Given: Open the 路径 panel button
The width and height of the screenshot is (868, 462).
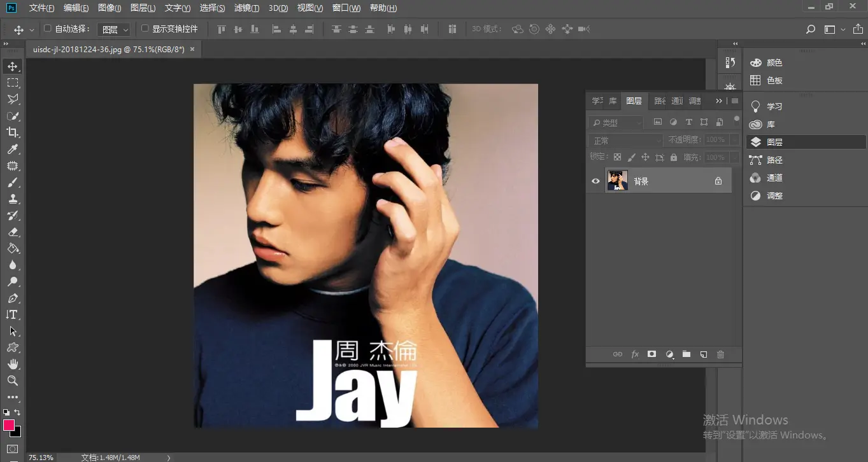Looking at the screenshot, I should 767,160.
